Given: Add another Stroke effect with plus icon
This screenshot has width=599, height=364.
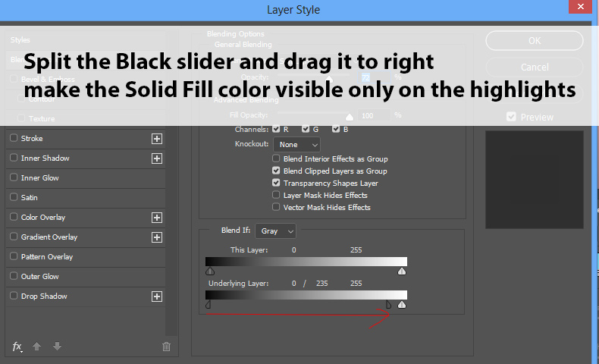Looking at the screenshot, I should pos(157,139).
